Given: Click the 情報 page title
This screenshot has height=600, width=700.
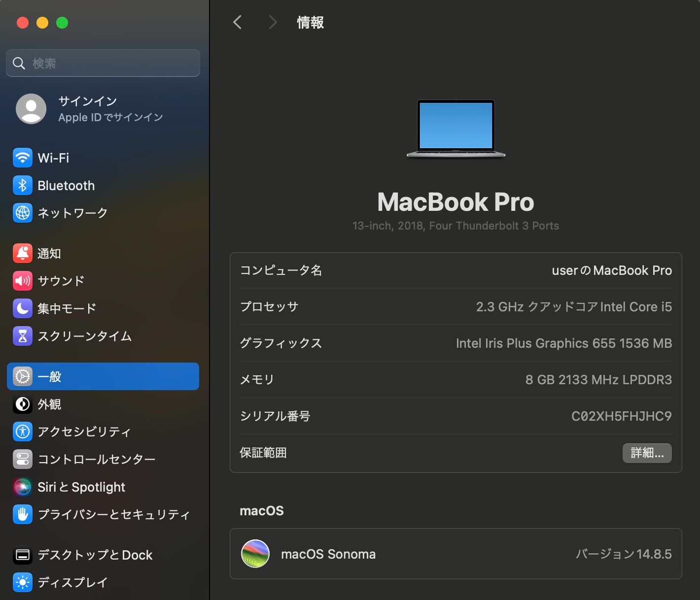Looking at the screenshot, I should click(311, 22).
